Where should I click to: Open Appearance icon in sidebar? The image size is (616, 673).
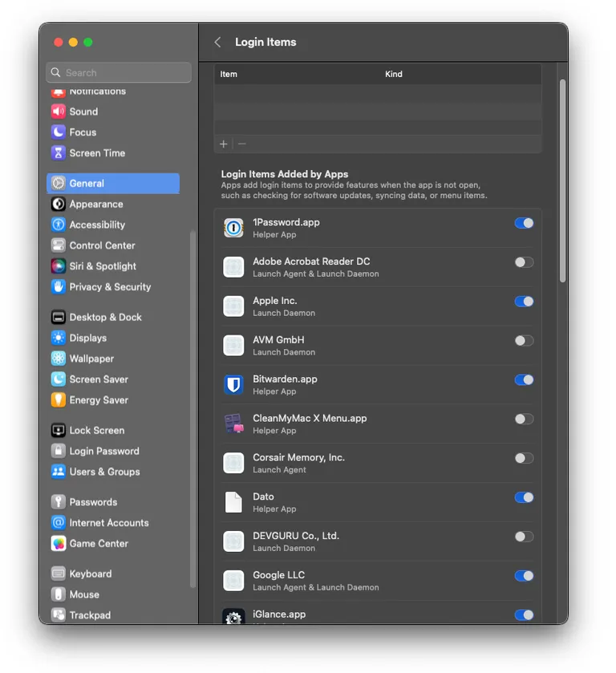click(x=59, y=204)
